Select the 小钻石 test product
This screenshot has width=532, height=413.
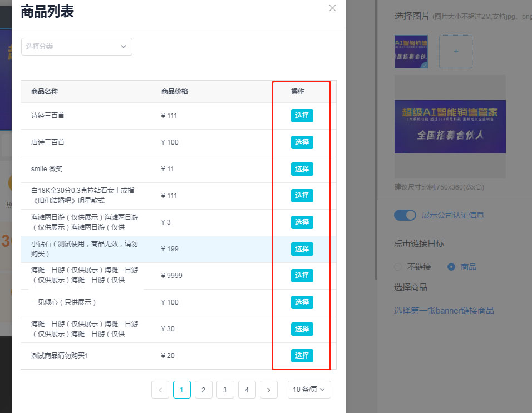click(x=302, y=249)
